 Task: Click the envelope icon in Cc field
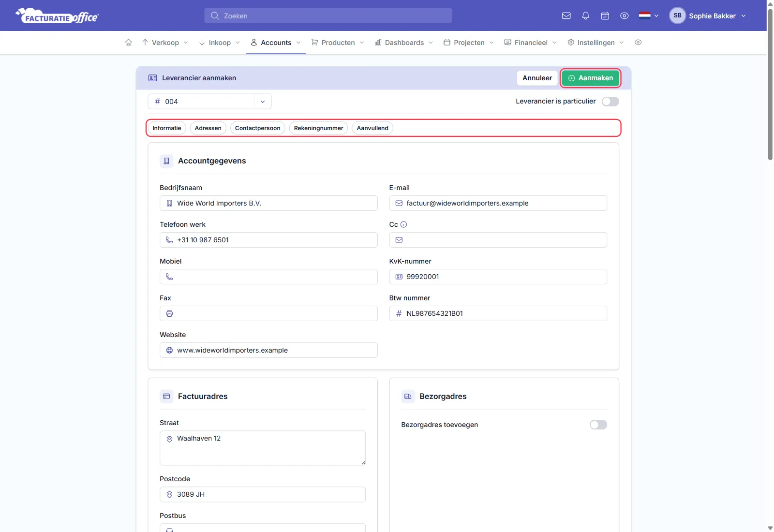[x=399, y=240]
